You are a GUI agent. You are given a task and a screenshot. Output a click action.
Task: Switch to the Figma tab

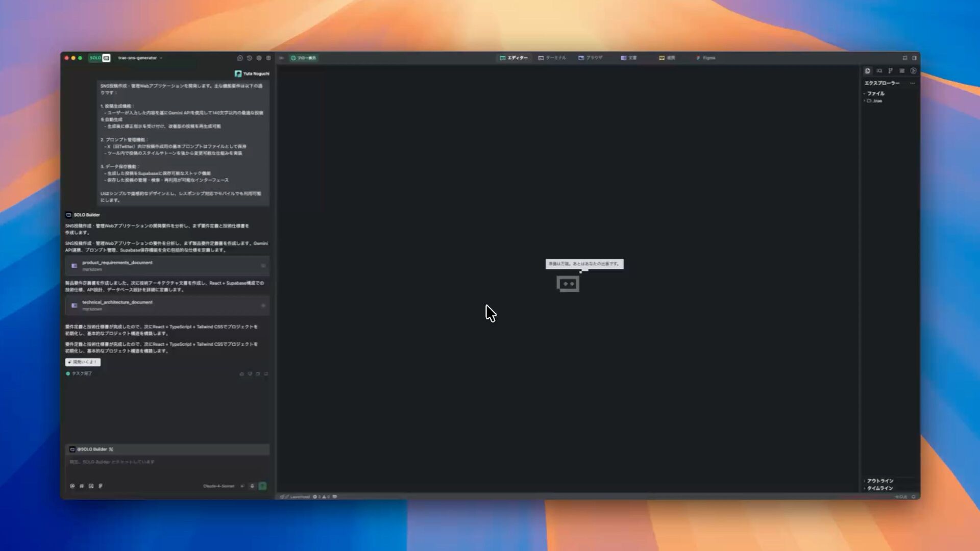(706, 58)
